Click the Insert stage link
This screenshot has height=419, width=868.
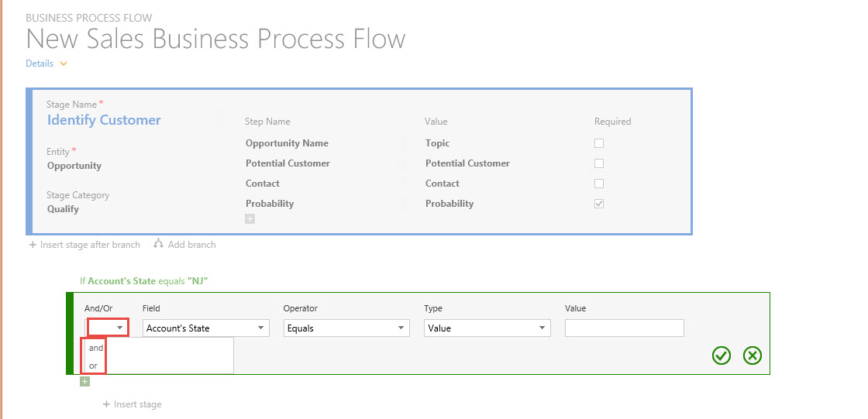click(137, 404)
